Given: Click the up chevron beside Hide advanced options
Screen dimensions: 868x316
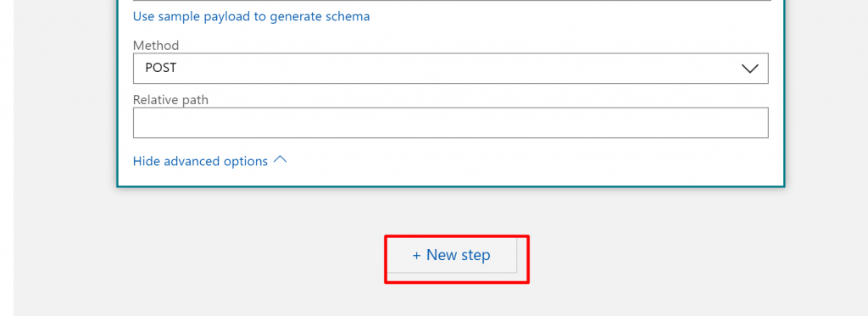Looking at the screenshot, I should coord(281,160).
